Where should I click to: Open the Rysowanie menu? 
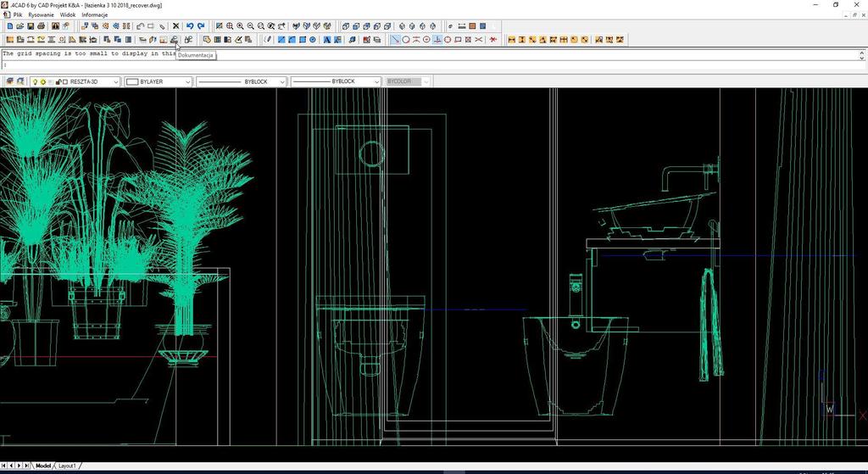tap(42, 15)
